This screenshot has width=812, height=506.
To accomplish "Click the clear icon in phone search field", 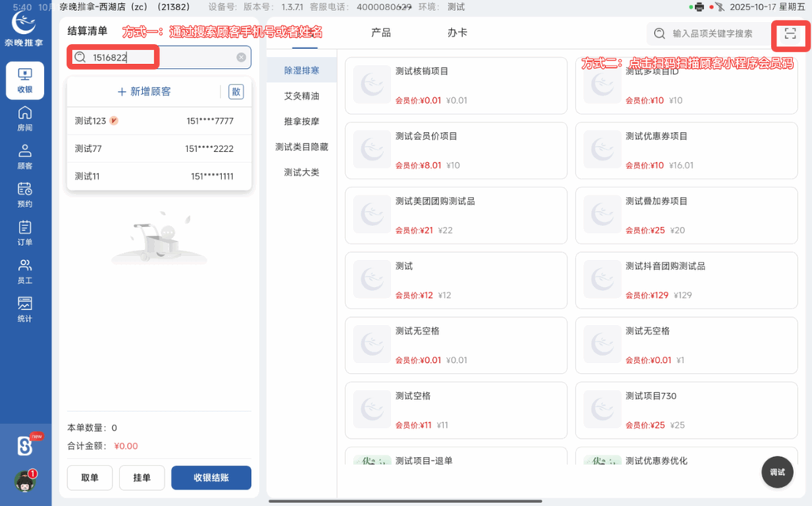I will tap(240, 57).
